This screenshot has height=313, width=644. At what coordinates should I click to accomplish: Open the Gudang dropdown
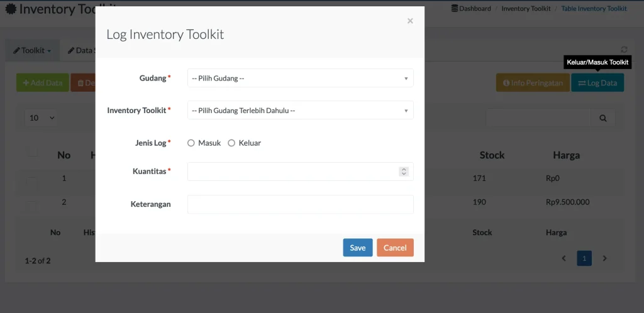300,78
